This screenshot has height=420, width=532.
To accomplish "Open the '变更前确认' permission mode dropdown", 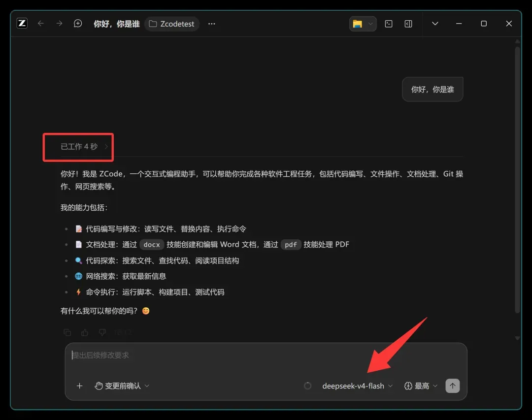I will coord(122,386).
